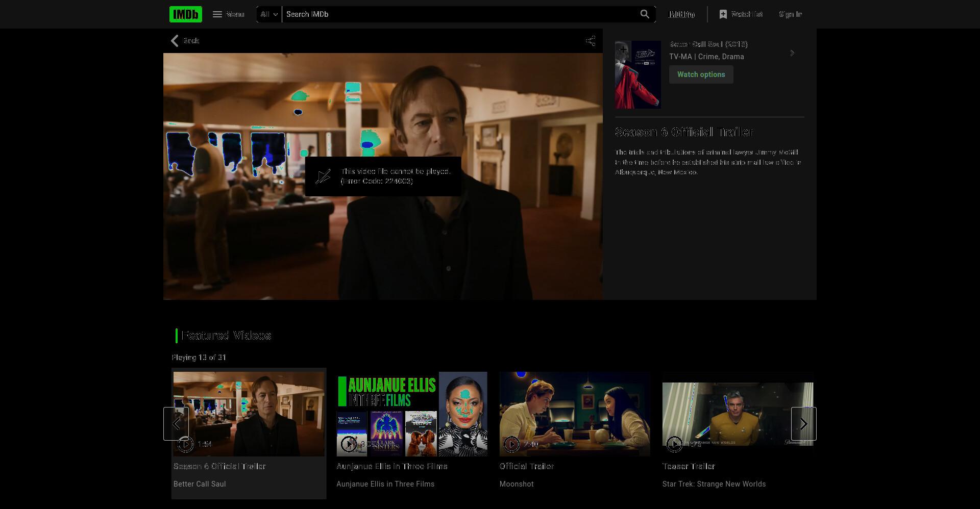980x509 pixels.
Task: Open the IMDb home logo
Action: (x=185, y=14)
